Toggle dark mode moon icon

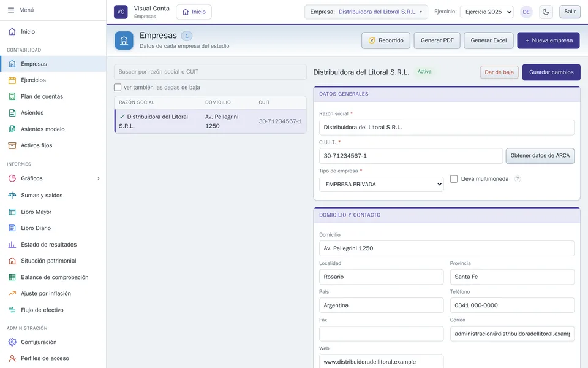pyautogui.click(x=546, y=12)
